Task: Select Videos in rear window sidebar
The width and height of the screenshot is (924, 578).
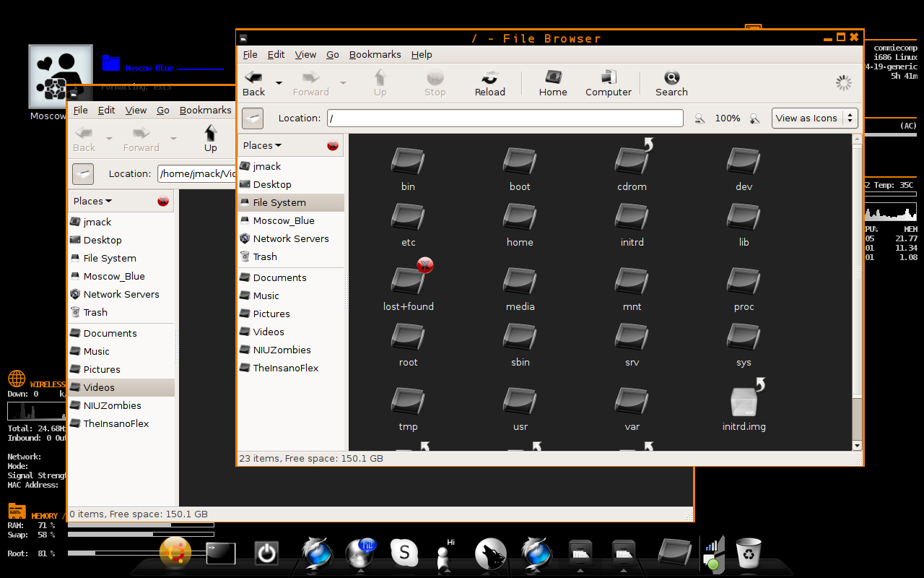Action: tap(121, 387)
